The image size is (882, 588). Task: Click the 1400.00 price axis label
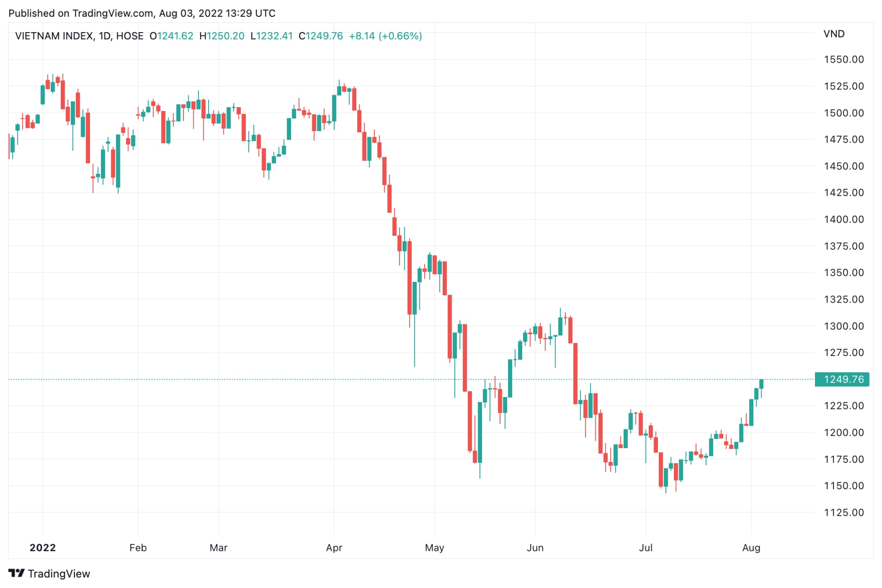pyautogui.click(x=844, y=219)
